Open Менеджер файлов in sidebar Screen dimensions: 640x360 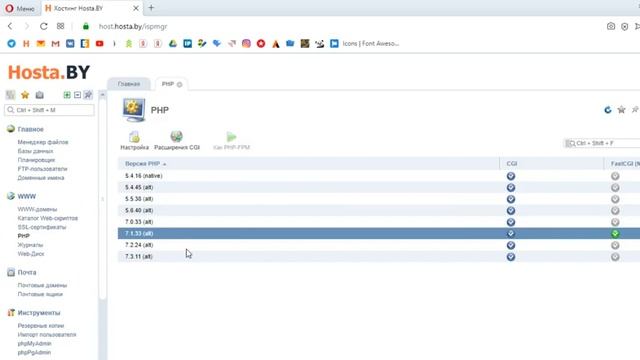43,142
